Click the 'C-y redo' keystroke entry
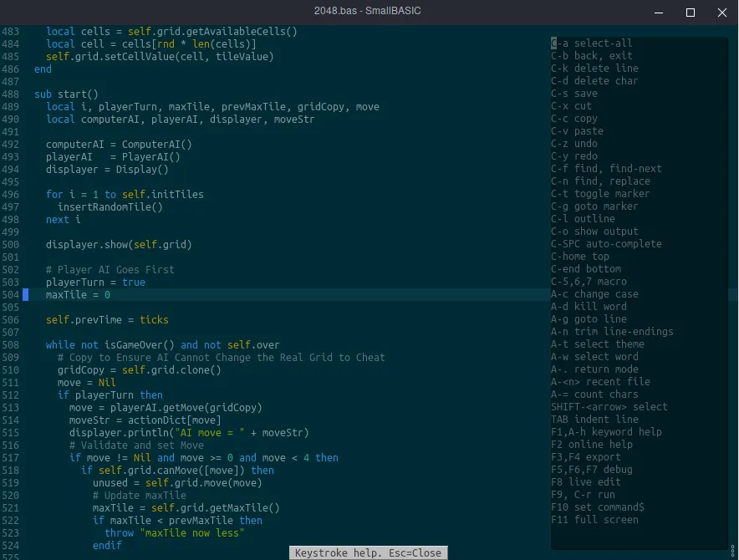This screenshot has height=560, width=739. tap(574, 156)
